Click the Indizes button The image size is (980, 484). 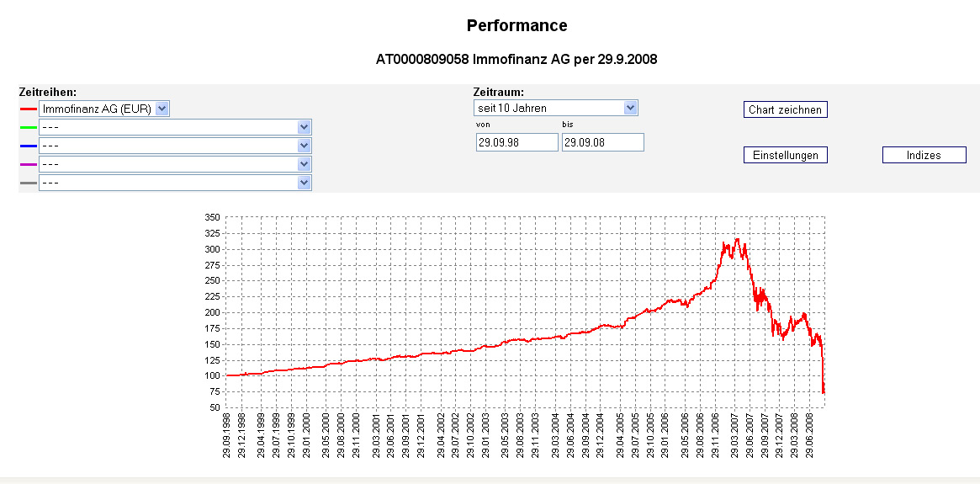pos(924,155)
